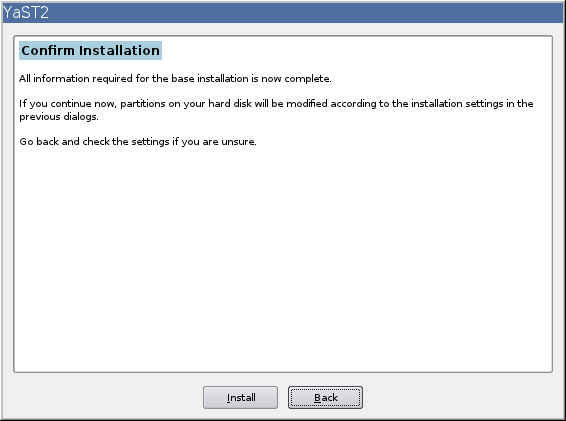Click the line starting 'All information required'
Image resolution: width=566 pixels, height=421 pixels.
click(175, 79)
